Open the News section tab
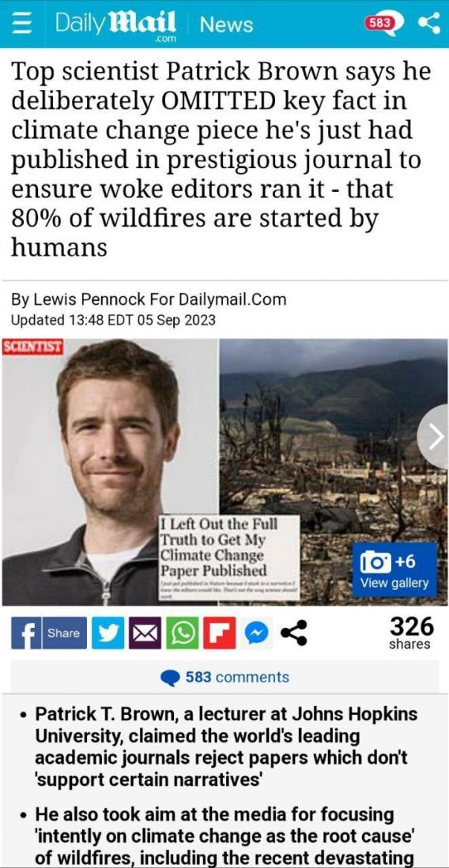449x868 pixels. [x=226, y=24]
